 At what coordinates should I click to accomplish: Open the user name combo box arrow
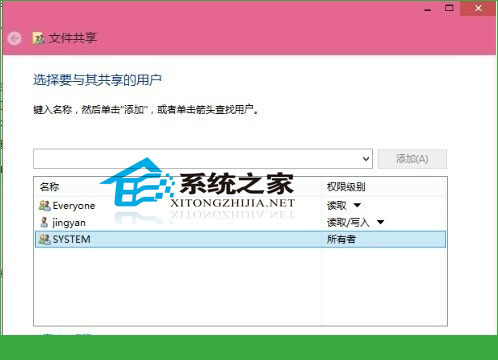[x=366, y=159]
